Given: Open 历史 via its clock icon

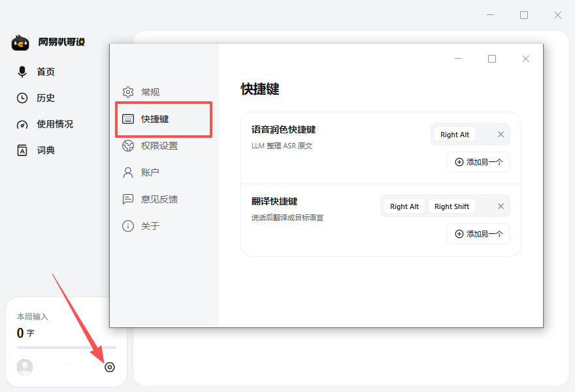Looking at the screenshot, I should [x=22, y=98].
